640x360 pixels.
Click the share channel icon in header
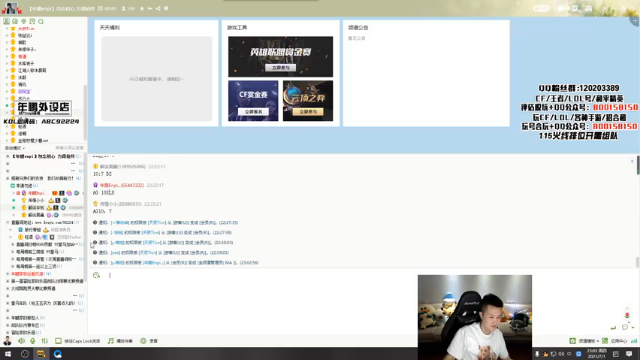click(x=158, y=8)
